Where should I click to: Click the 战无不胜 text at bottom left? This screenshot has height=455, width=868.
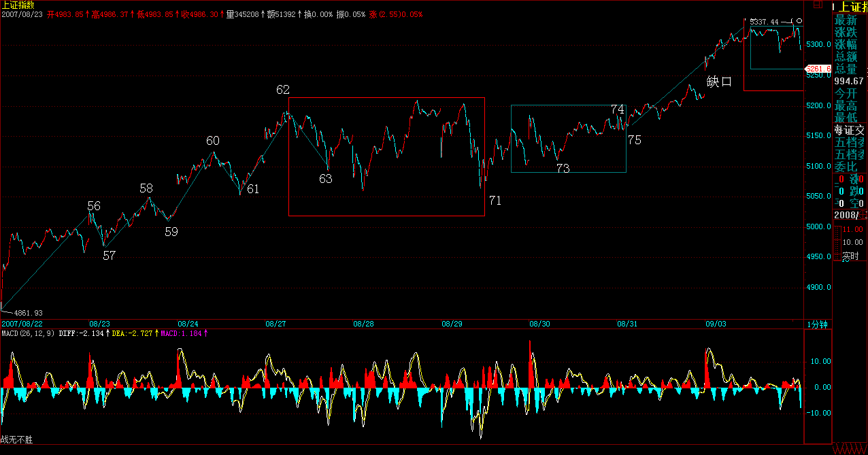16,440
